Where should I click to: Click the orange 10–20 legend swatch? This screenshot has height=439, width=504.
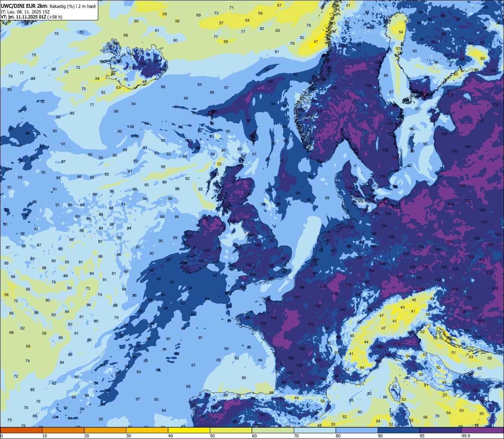[63, 430]
